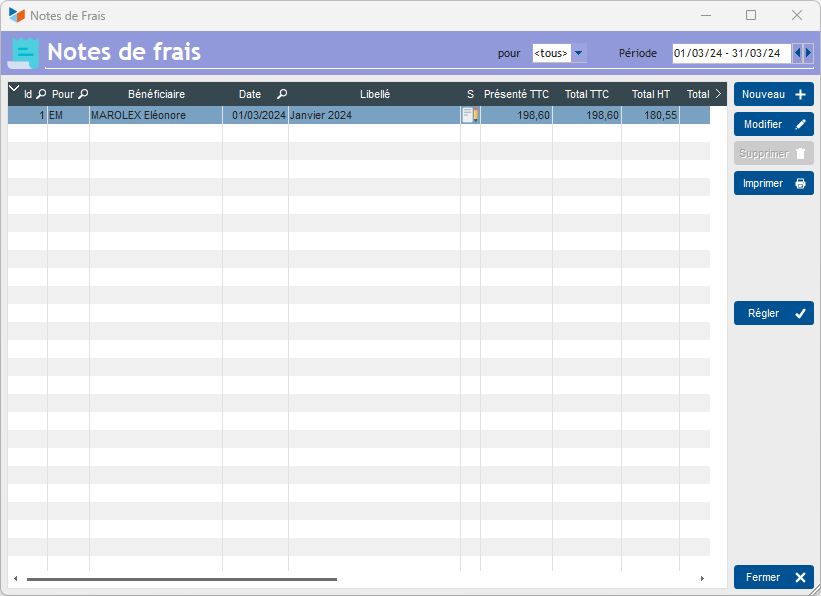821x596 pixels.
Task: Create a new expense with Nouveau
Action: coord(773,94)
